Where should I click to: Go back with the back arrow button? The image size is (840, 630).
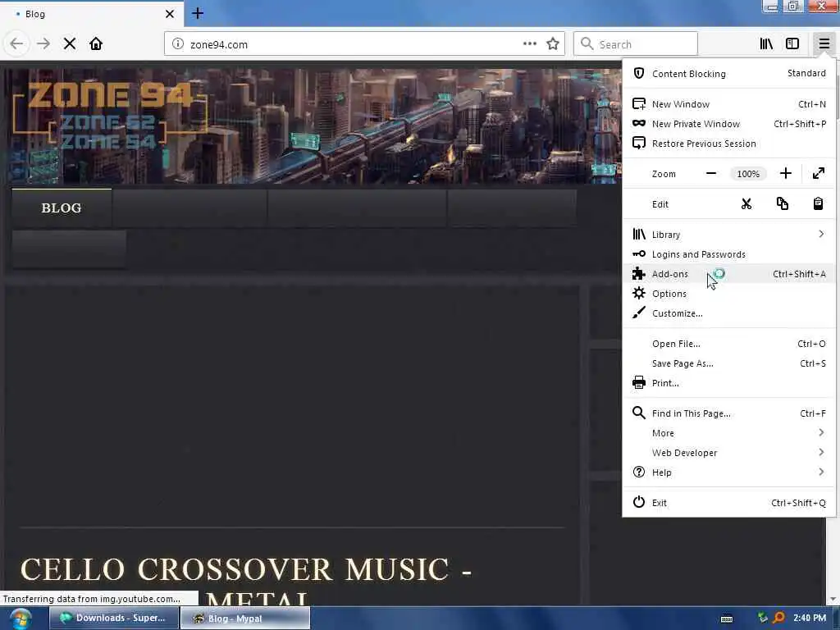[x=16, y=44]
